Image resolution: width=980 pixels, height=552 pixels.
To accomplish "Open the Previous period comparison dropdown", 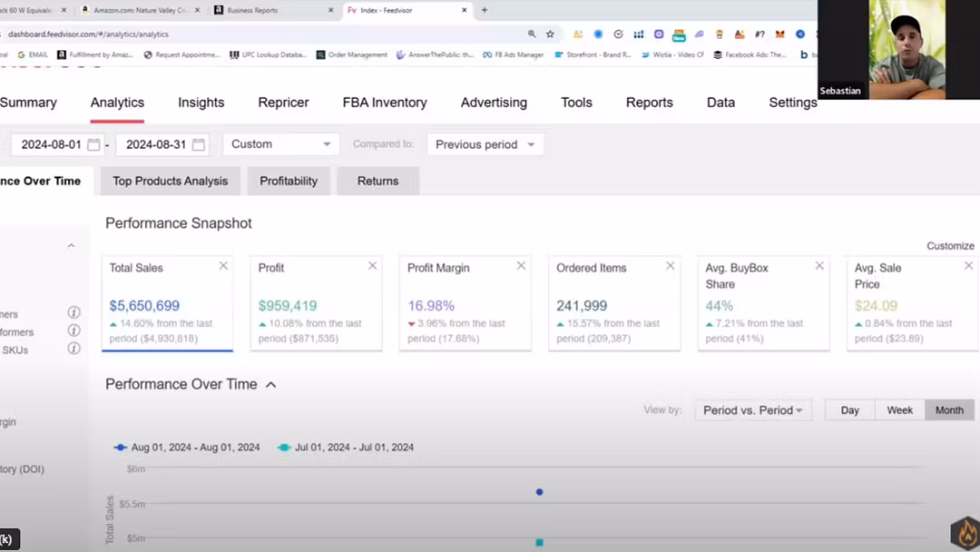I will pyautogui.click(x=485, y=144).
